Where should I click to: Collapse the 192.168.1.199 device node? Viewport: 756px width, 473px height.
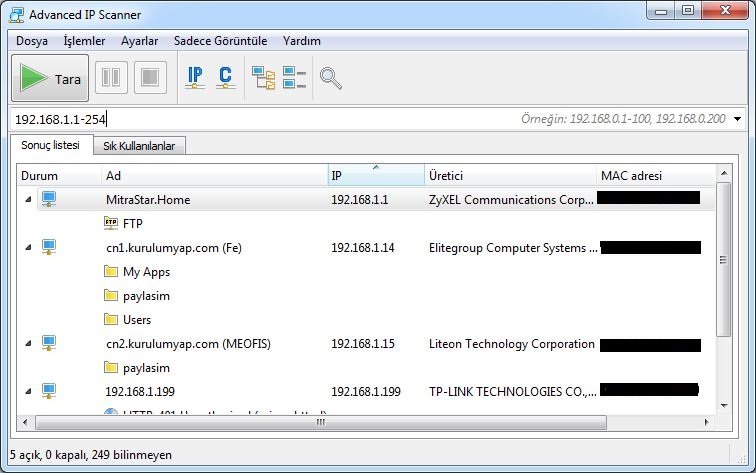click(28, 392)
